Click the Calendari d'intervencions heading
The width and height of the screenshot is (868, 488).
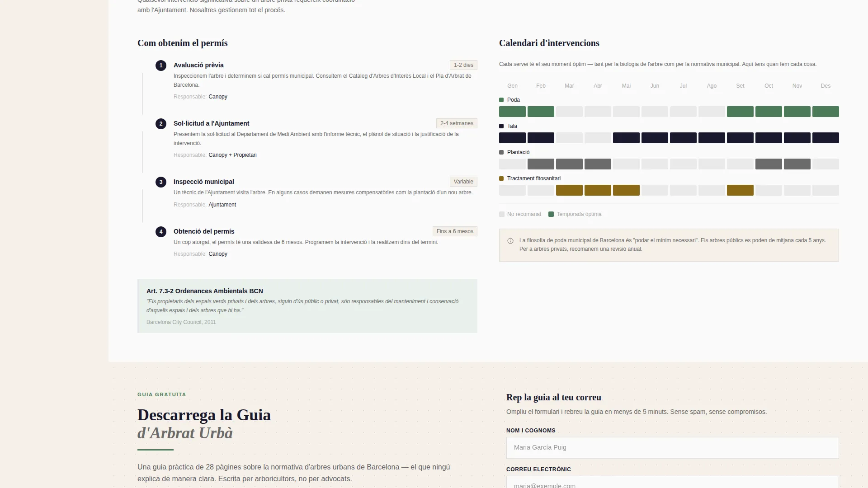(549, 43)
